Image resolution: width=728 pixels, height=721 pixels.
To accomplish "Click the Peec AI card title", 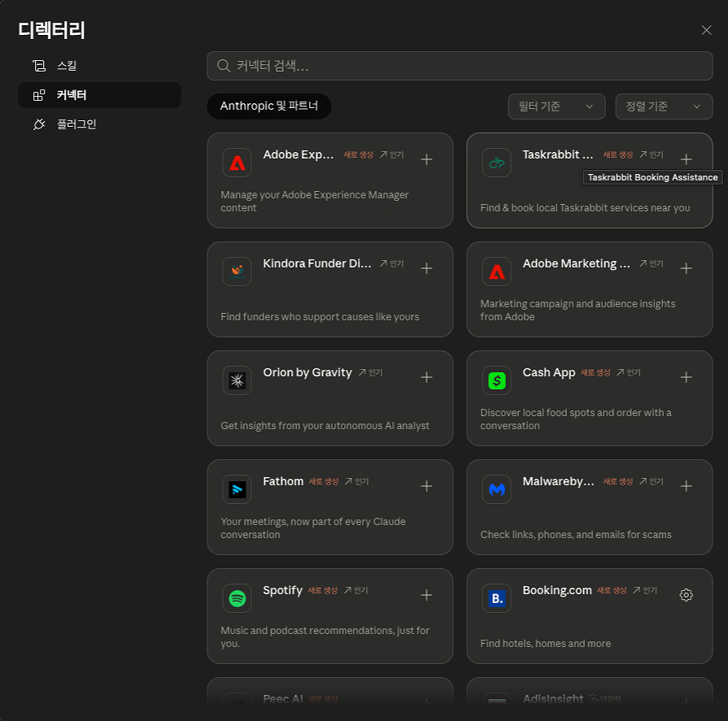I will pos(283,699).
